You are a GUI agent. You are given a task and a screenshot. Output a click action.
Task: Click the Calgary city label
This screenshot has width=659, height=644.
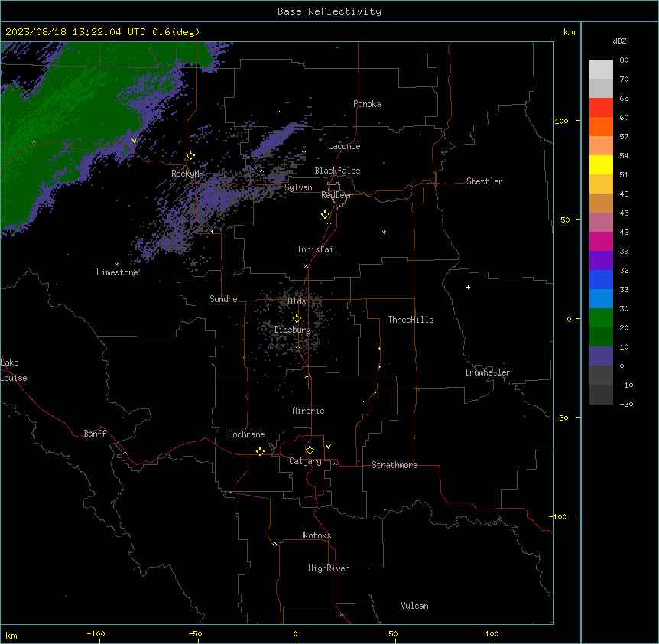pyautogui.click(x=306, y=461)
